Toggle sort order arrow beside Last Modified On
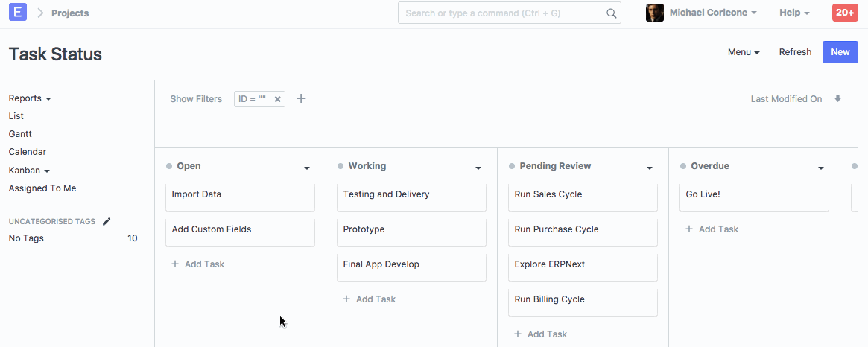Image resolution: width=868 pixels, height=347 pixels. (x=837, y=98)
